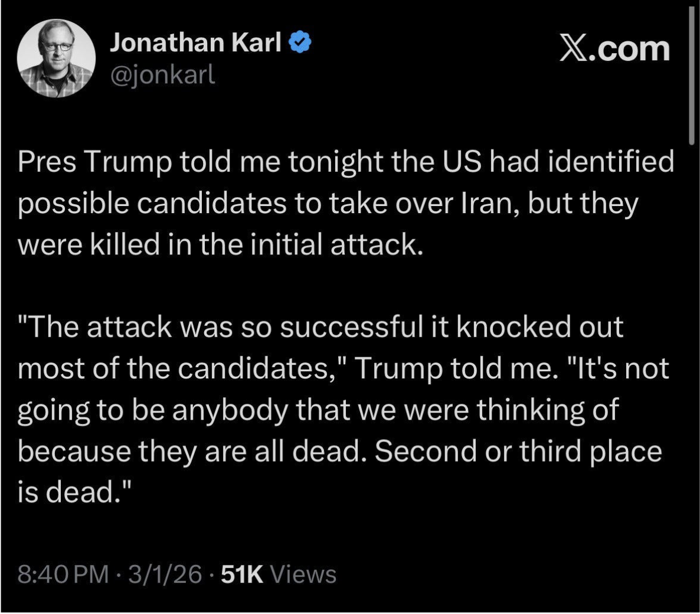Click the line starting 'Pres Trump told me tonight'
The height and width of the screenshot is (614, 700).
345,162
